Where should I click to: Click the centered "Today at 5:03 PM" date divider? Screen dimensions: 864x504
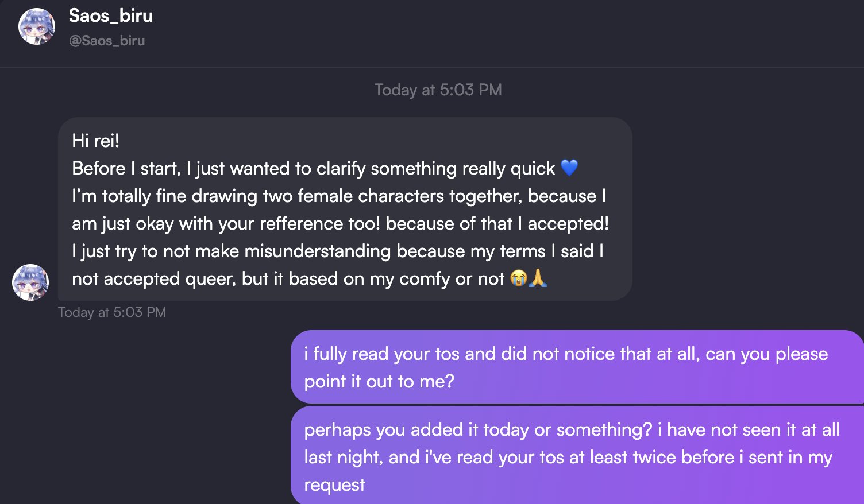tap(438, 90)
